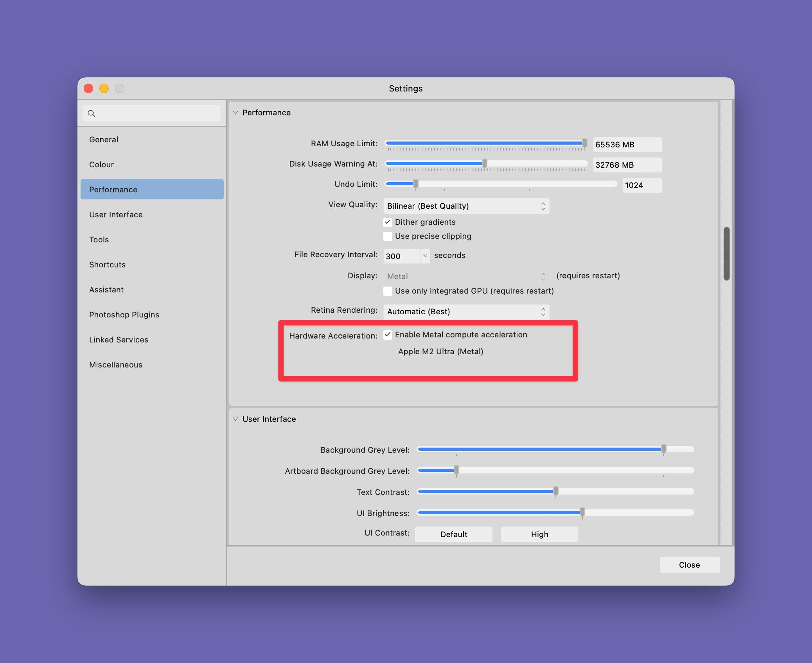The width and height of the screenshot is (812, 663).
Task: Set UI Contrast to High
Action: (x=540, y=534)
